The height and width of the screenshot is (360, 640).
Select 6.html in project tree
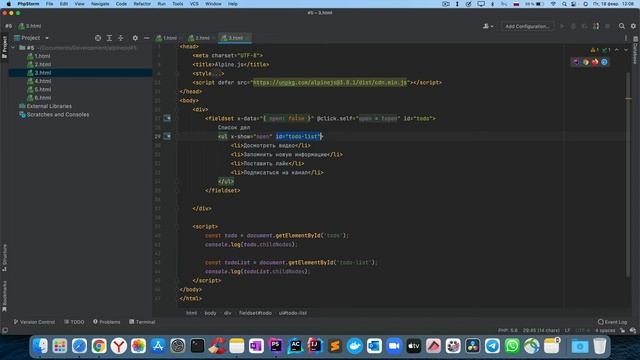point(39,98)
